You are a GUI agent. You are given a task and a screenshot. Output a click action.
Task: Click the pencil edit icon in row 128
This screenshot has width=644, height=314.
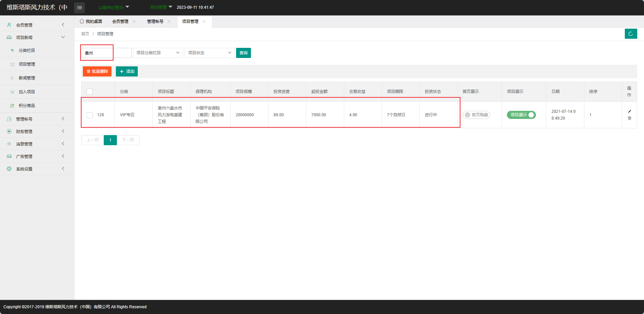pyautogui.click(x=629, y=112)
